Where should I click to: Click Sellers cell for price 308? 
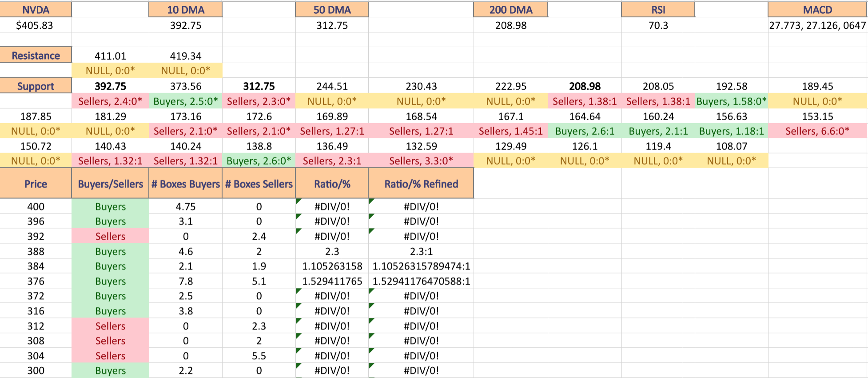pyautogui.click(x=110, y=341)
